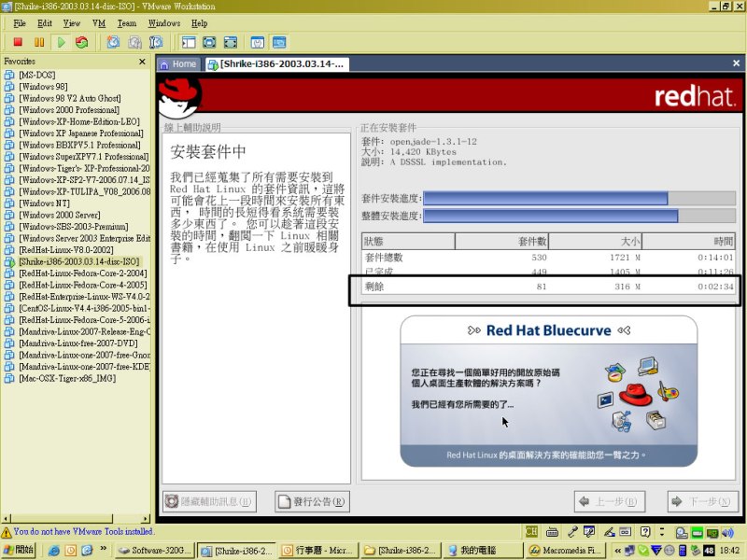
Task: Switch to the Home tab
Action: pos(178,64)
